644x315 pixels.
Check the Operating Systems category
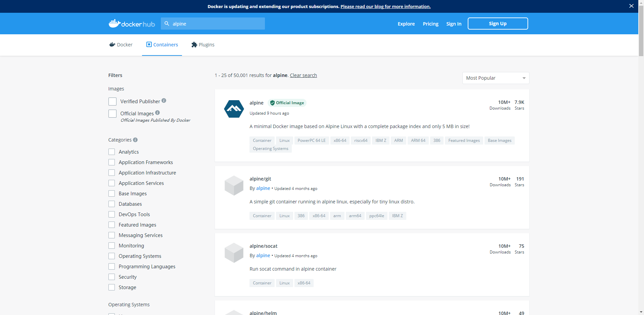click(112, 256)
